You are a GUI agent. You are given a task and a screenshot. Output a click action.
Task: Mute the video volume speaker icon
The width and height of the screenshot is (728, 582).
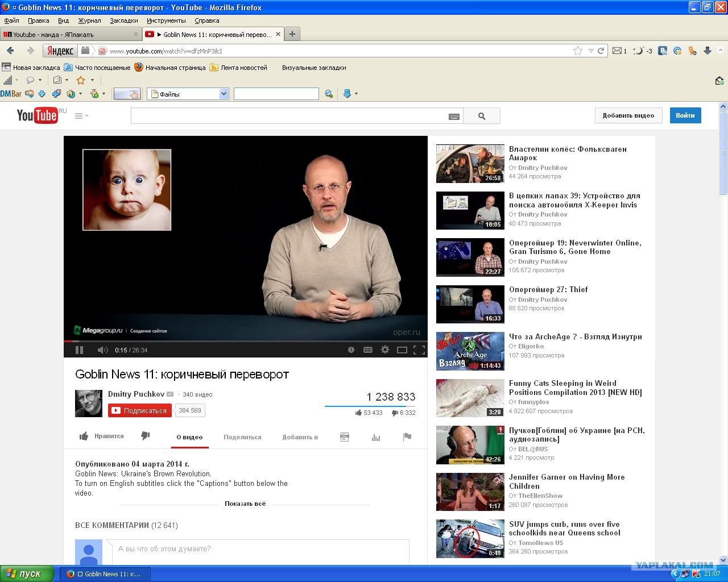click(x=102, y=350)
